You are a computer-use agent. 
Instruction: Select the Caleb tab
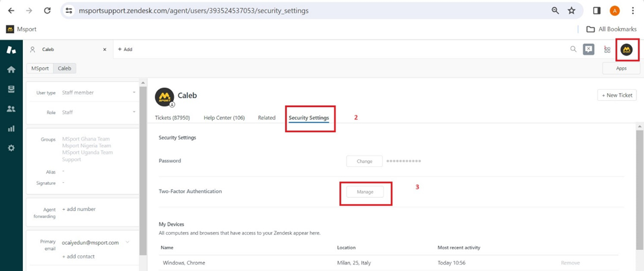tap(68, 49)
